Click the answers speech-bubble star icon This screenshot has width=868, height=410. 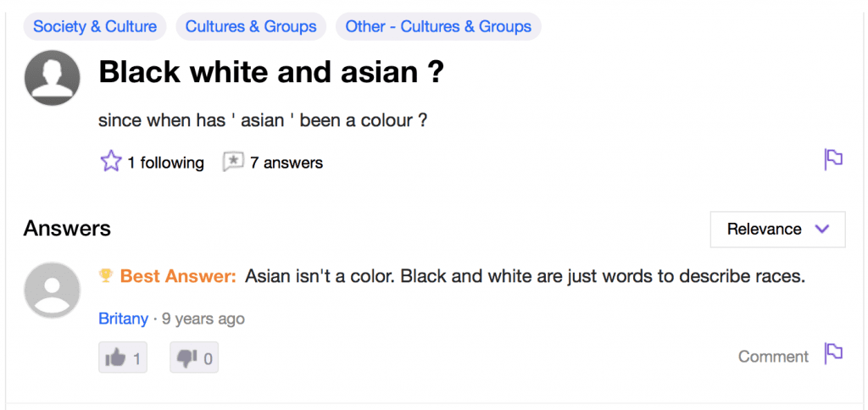coord(233,162)
